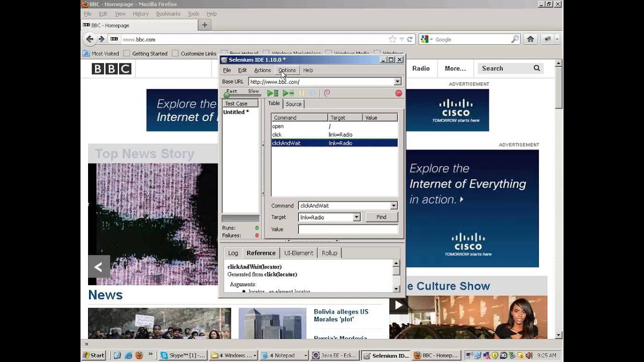Click the Step icon in Selenium IDE toolbar
Image resolution: width=644 pixels, height=362 pixels.
click(312, 93)
